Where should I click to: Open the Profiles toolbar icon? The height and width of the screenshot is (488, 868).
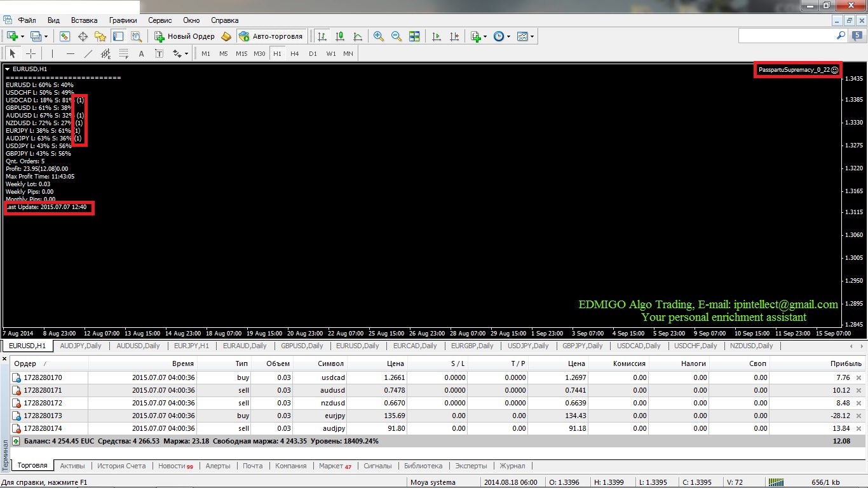[35, 36]
